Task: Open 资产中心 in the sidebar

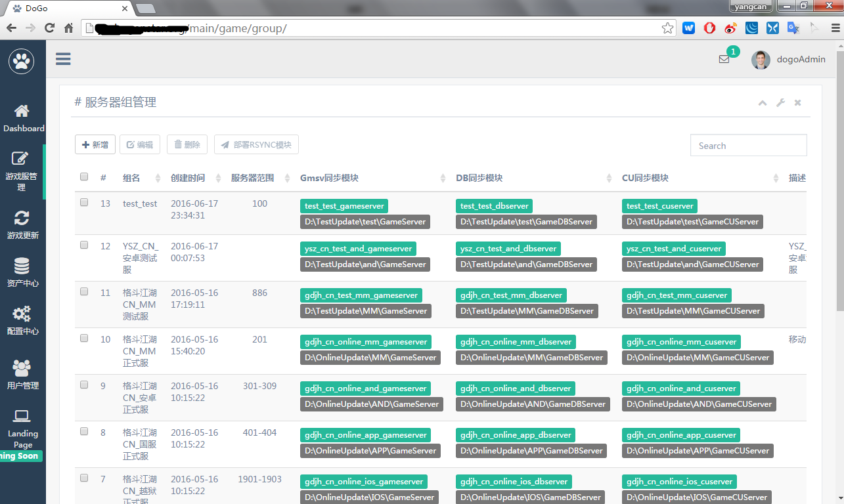Action: [22, 273]
